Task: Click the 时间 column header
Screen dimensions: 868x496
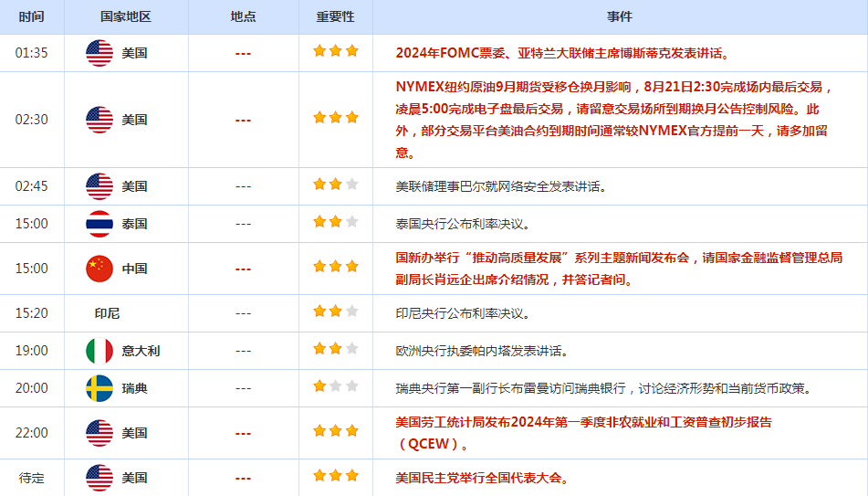Action: click(32, 16)
